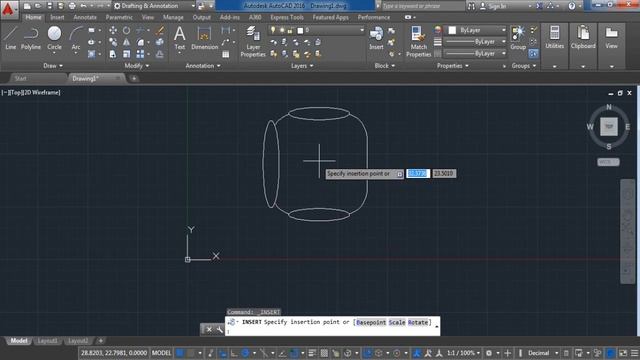The width and height of the screenshot is (640, 360).
Task: Toggle clean screen icon in status bar
Action: click(x=623, y=353)
